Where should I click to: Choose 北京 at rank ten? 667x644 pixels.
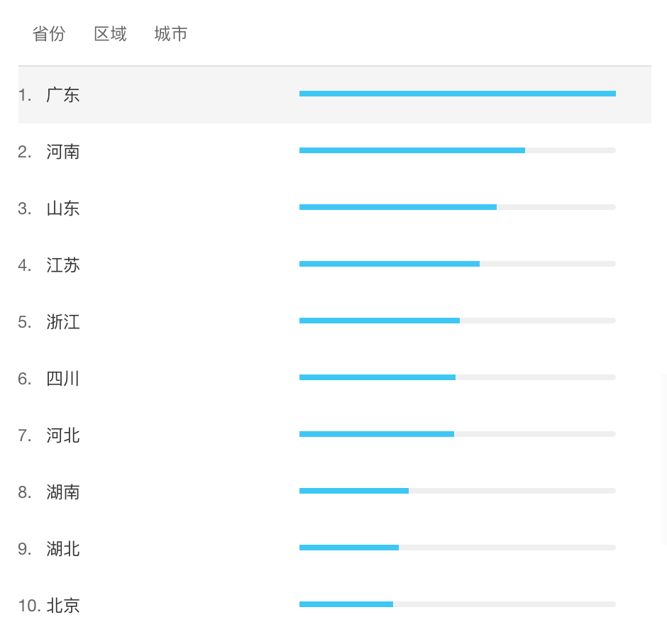(x=63, y=605)
